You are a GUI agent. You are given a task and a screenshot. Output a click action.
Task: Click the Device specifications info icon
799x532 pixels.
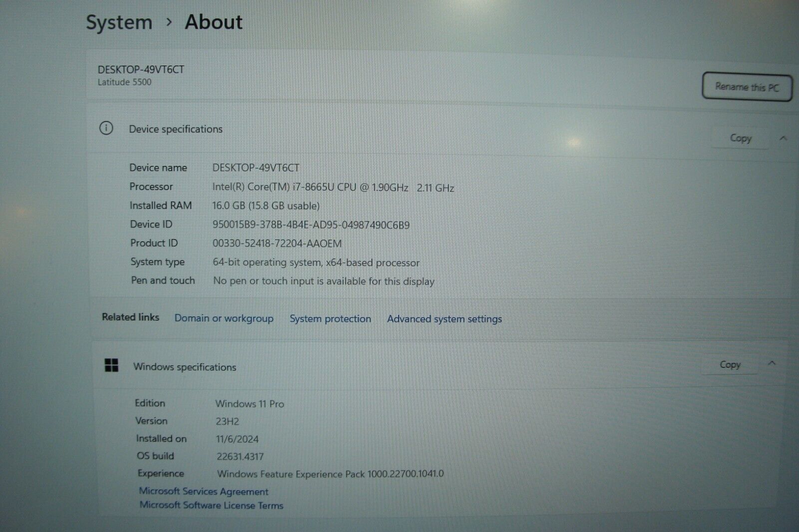coord(106,128)
